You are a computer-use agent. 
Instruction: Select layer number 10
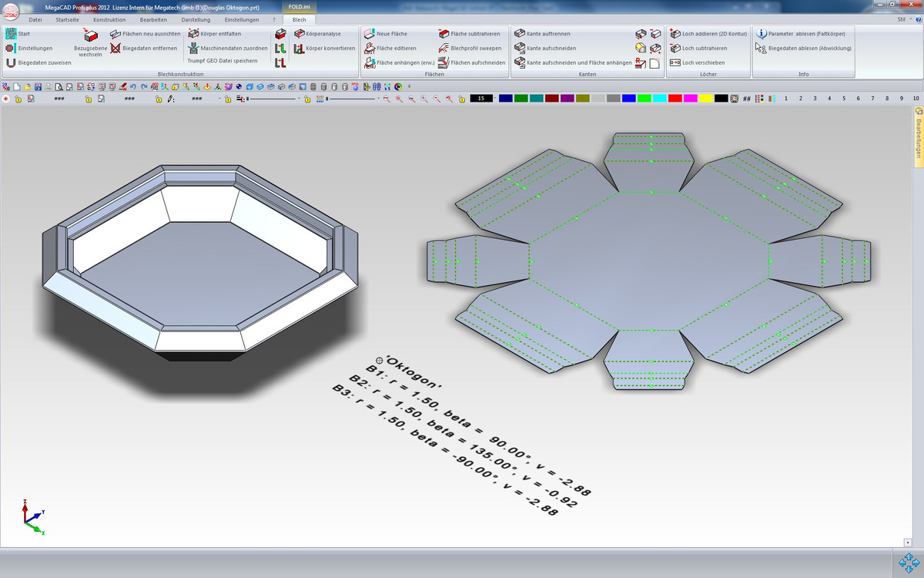[x=916, y=99]
